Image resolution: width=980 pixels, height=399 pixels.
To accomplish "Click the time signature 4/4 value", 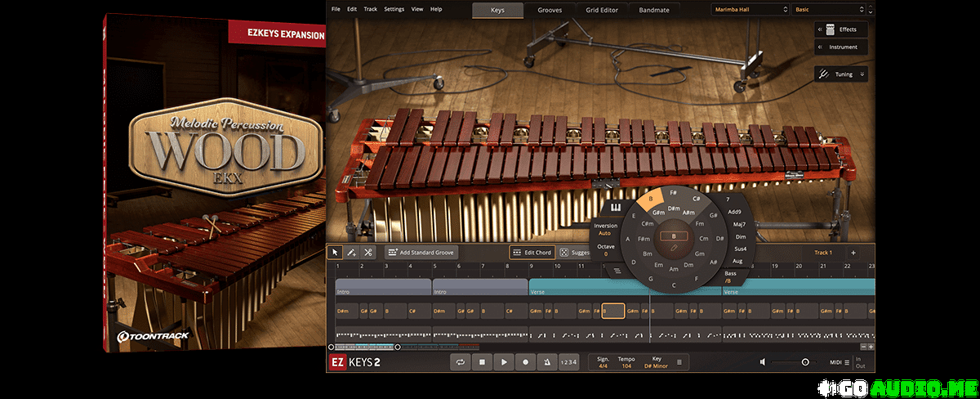I will click(x=603, y=365).
